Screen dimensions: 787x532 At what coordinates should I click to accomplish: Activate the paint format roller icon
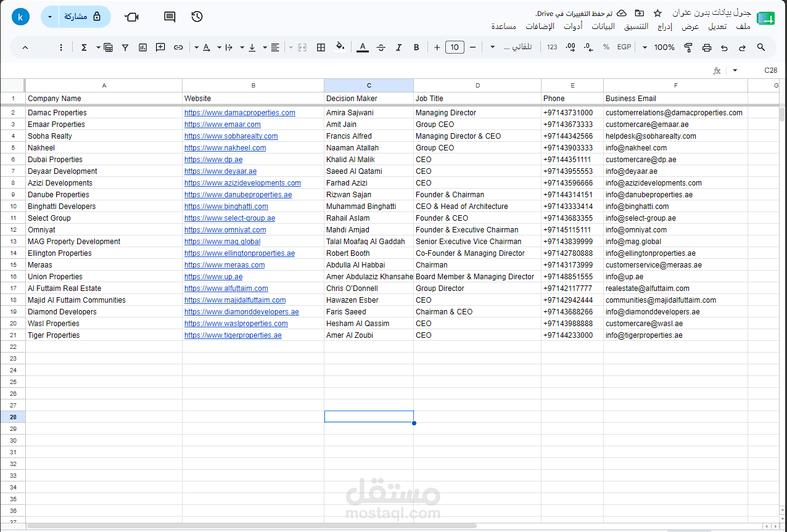(x=688, y=47)
